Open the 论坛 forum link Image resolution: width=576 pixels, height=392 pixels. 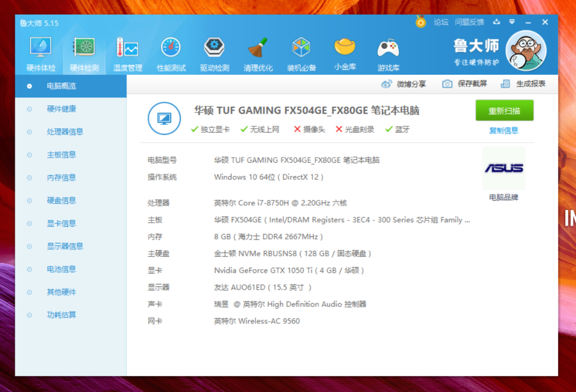tap(441, 22)
